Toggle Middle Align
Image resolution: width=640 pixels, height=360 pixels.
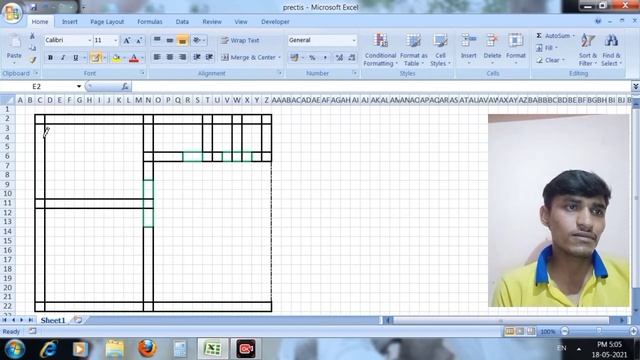[170, 40]
